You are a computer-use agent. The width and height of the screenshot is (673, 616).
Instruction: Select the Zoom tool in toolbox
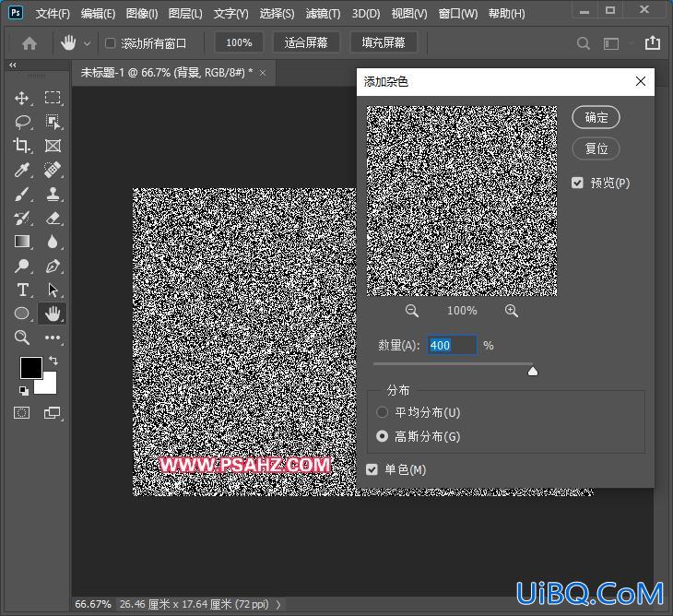coord(21,338)
